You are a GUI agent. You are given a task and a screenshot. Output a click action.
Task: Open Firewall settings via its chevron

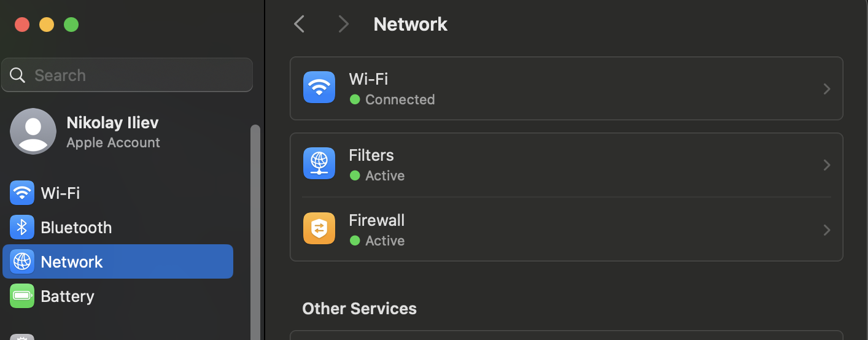826,230
